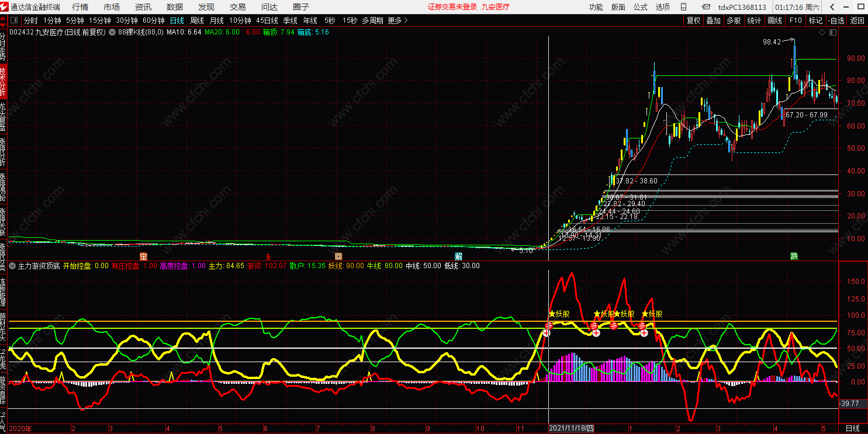Screen dimensions: 868x434
Task: Click the 返回 back button
Action: click(857, 20)
